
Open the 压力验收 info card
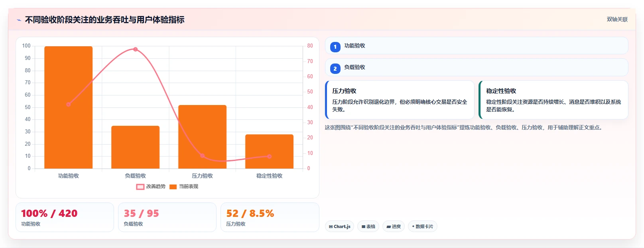coord(400,100)
